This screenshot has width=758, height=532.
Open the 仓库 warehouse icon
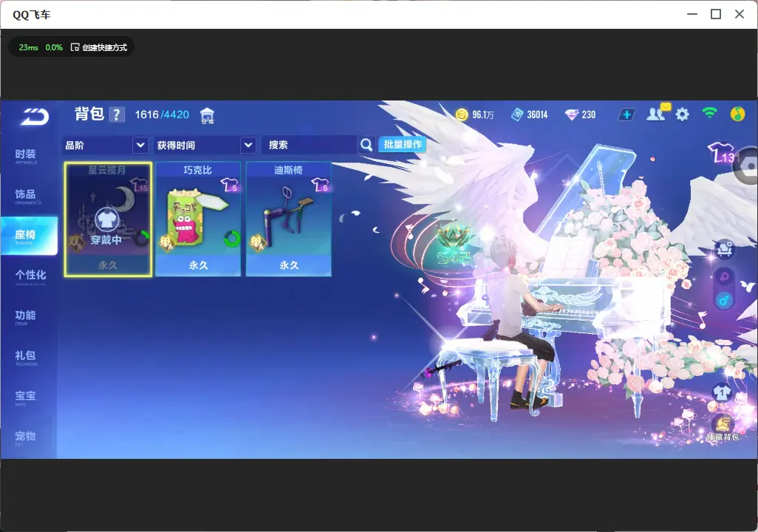(207, 115)
